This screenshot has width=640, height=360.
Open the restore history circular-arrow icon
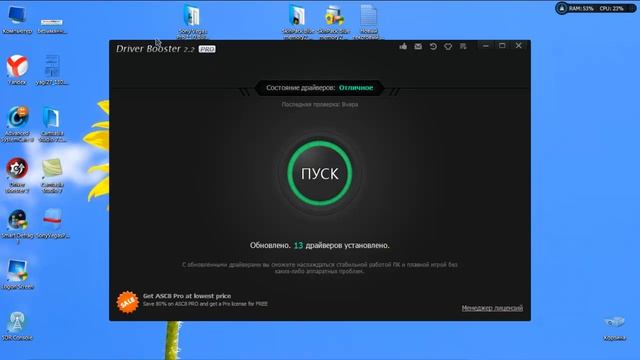[x=433, y=47]
